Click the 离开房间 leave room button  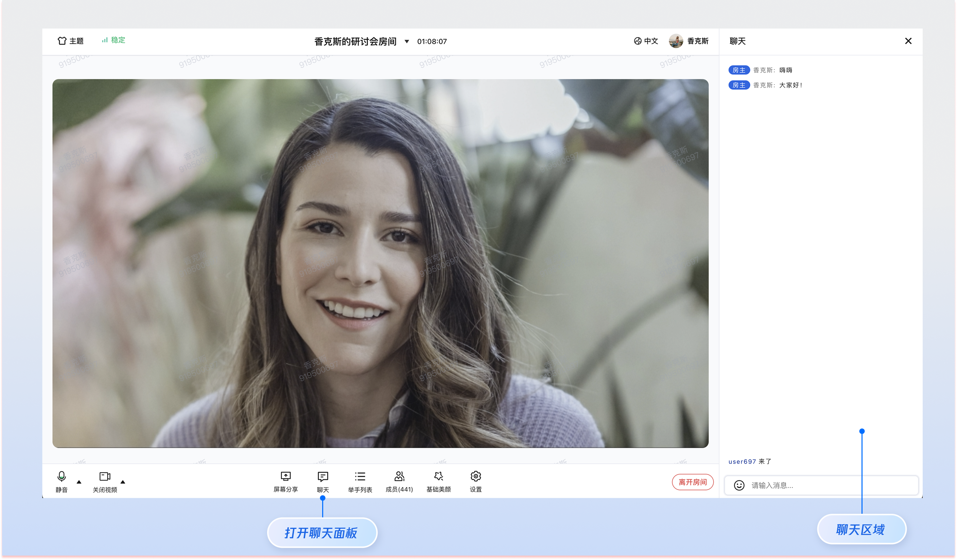[692, 482]
